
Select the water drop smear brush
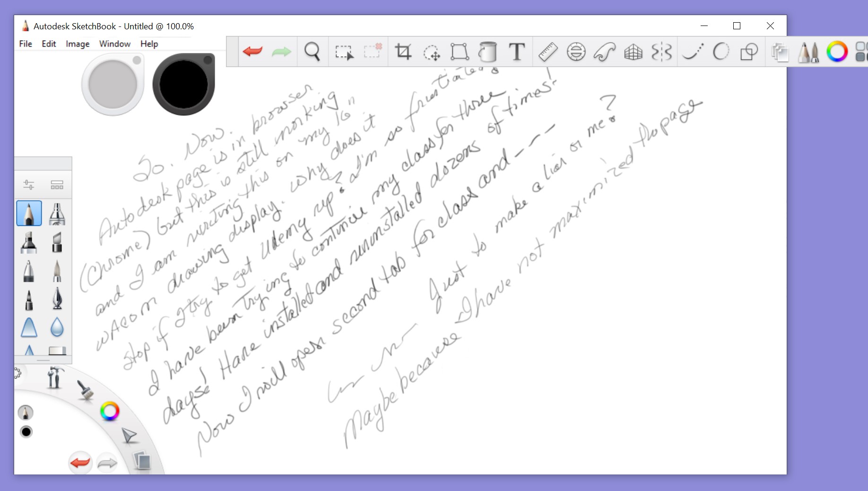tap(57, 327)
